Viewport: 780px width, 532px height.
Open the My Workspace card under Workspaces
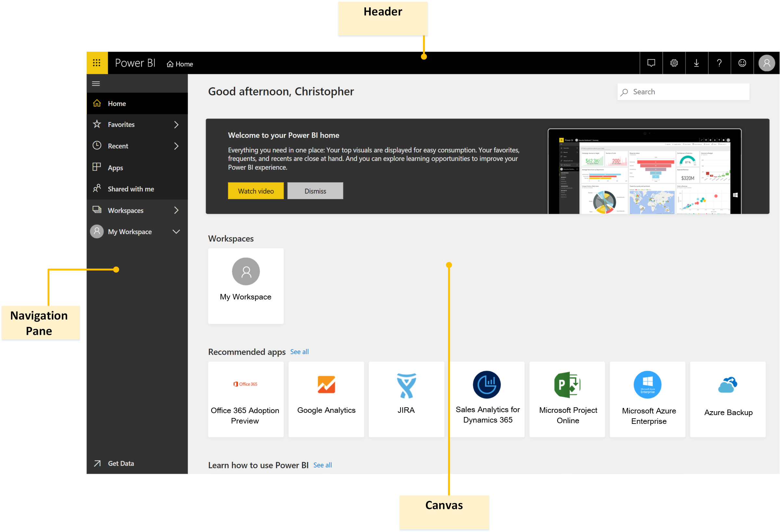[x=246, y=286]
